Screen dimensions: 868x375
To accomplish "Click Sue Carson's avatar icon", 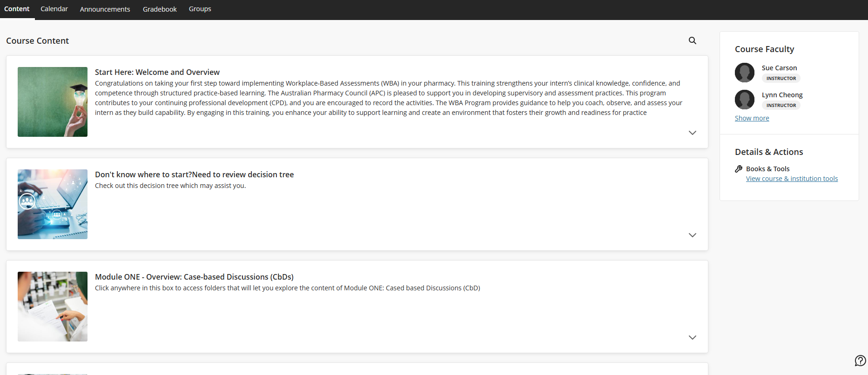I will click(x=745, y=73).
